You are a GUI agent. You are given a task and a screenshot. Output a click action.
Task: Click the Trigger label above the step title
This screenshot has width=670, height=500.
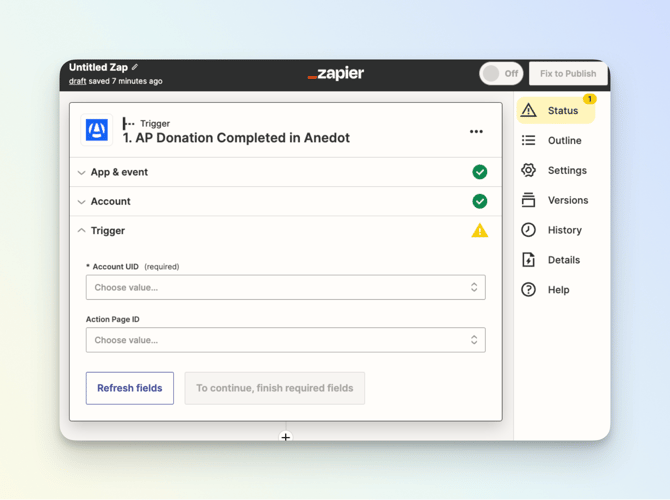(155, 124)
